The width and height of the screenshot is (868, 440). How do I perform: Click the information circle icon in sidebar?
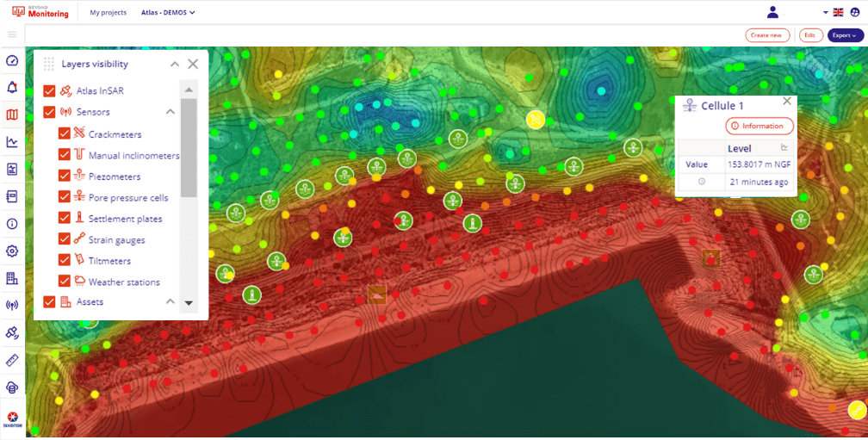pyautogui.click(x=12, y=224)
